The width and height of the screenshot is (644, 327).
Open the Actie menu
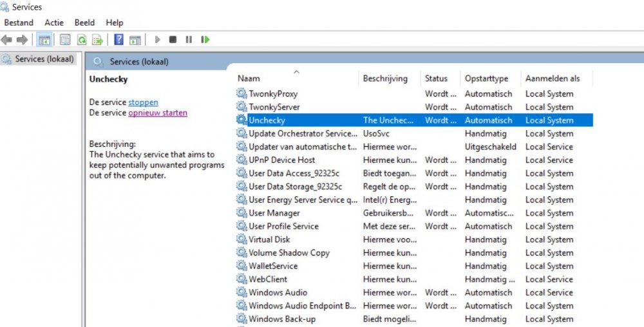tap(54, 23)
